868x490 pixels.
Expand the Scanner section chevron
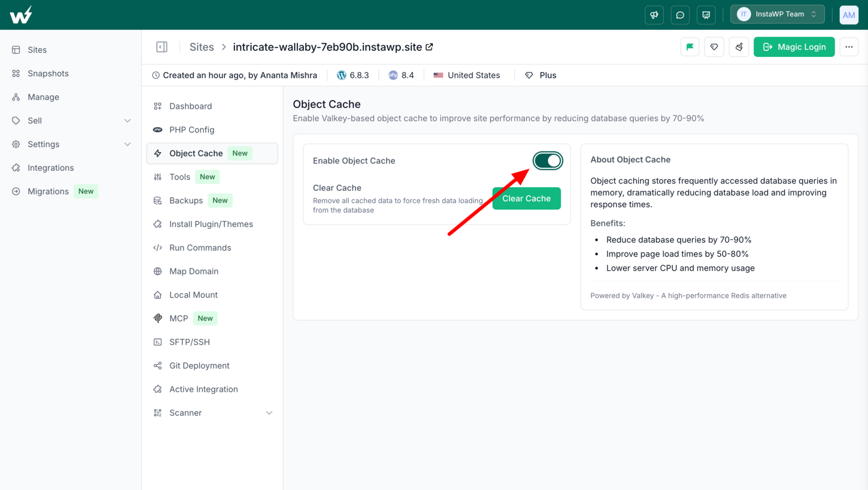point(269,413)
